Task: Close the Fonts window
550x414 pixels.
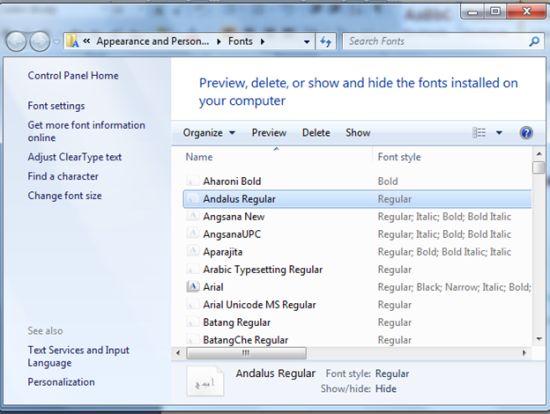Action: [x=526, y=12]
